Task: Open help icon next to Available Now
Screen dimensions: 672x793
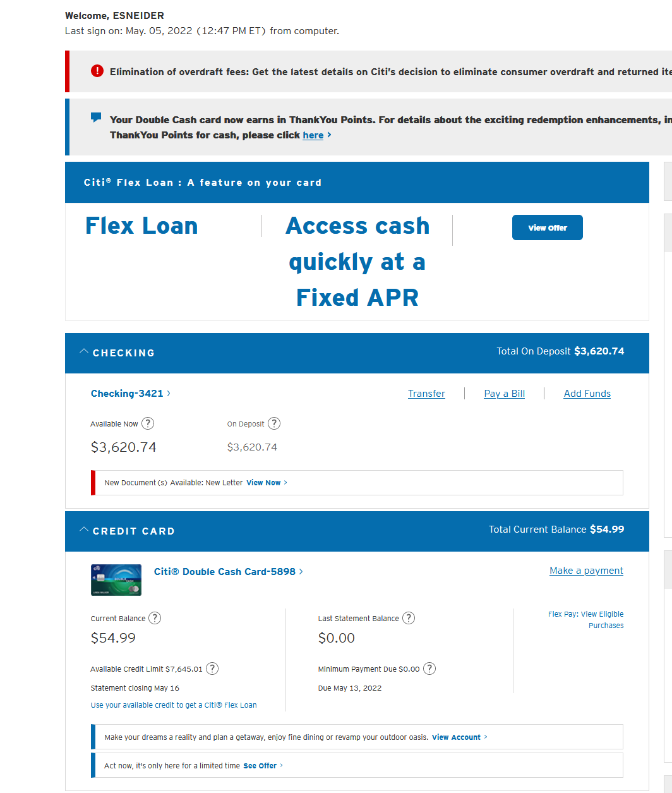Action: click(148, 423)
